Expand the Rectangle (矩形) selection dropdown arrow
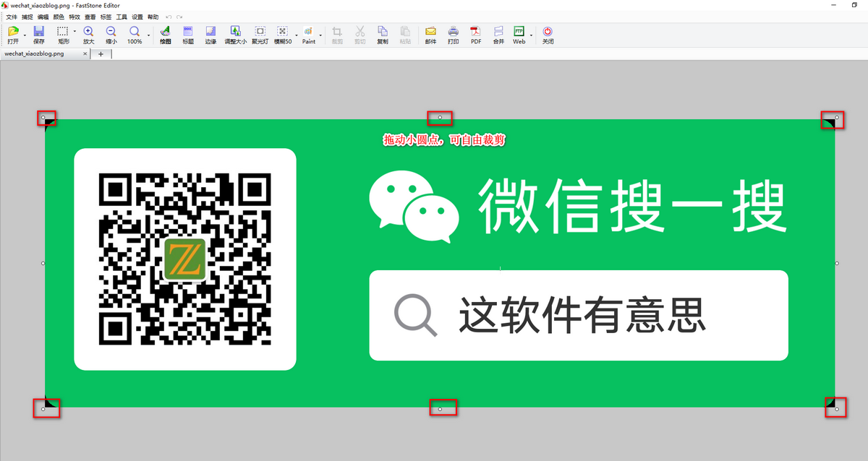This screenshot has width=868, height=461. [x=75, y=33]
